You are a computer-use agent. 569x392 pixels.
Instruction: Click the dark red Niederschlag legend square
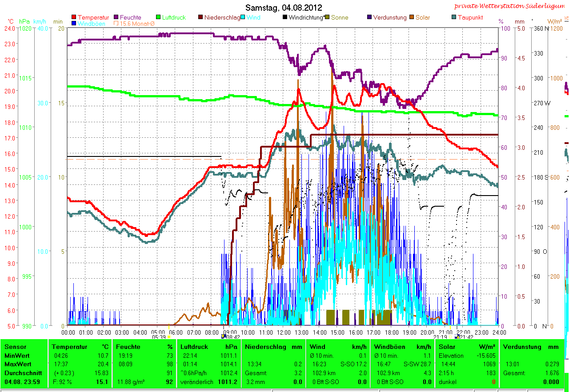200,18
